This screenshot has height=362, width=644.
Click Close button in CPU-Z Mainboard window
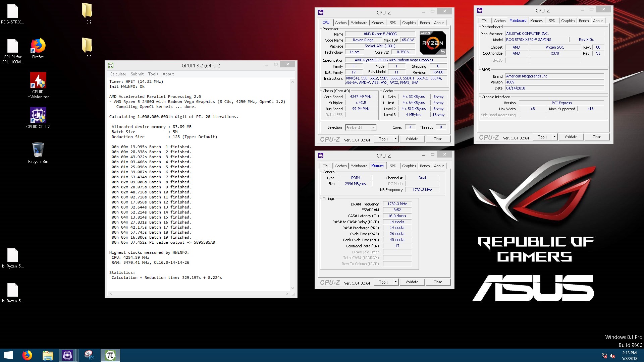tap(597, 137)
